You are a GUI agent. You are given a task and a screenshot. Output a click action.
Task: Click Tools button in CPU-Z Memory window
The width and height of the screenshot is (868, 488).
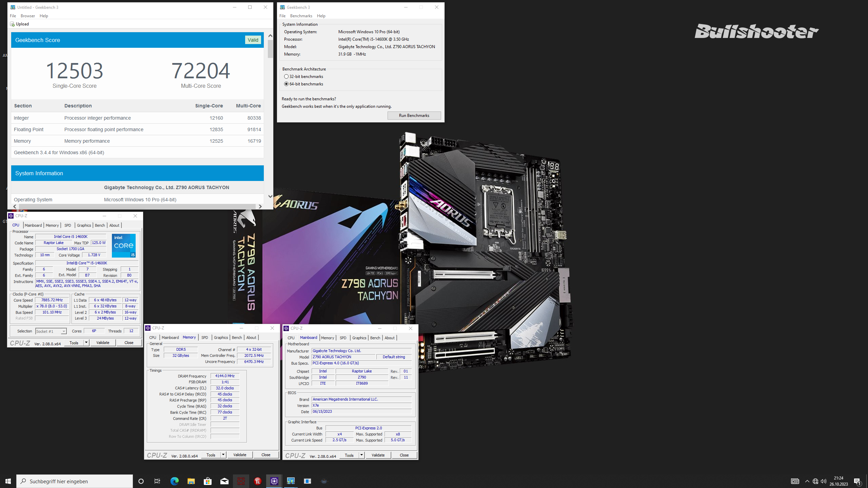[x=211, y=455]
